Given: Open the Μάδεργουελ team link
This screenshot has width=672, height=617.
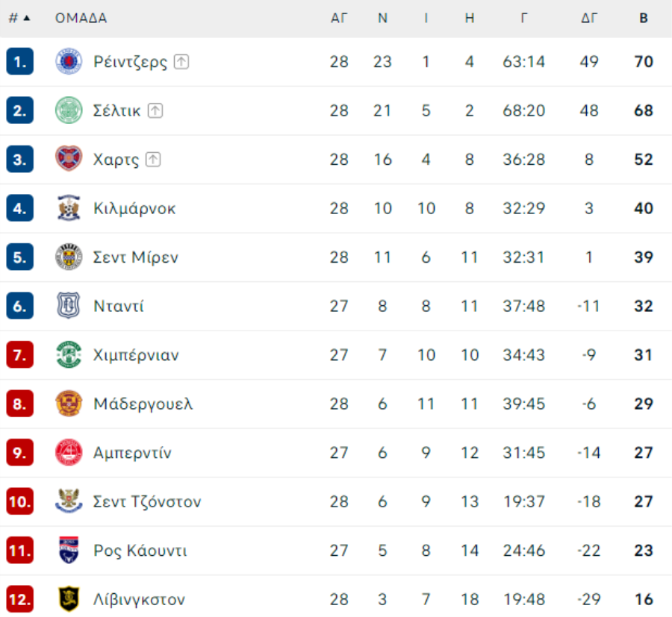Looking at the screenshot, I should 143,404.
